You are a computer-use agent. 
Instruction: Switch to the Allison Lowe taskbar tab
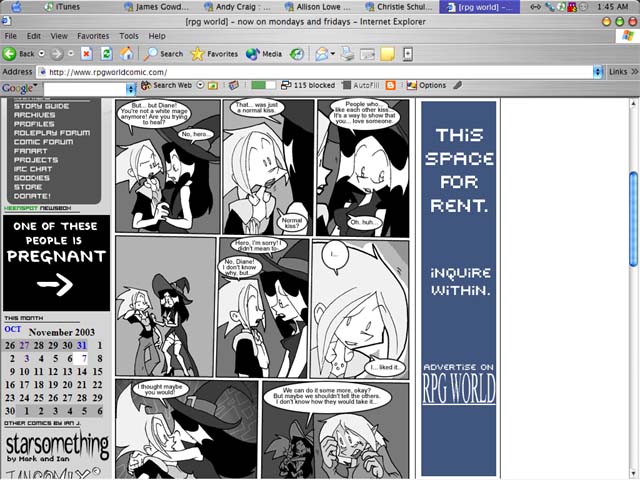[318, 7]
